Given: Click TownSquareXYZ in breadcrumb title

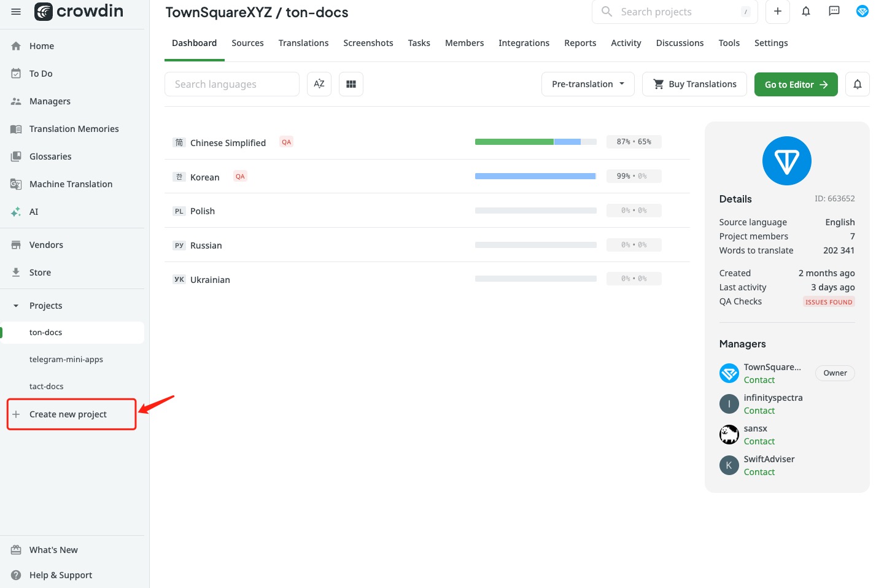Looking at the screenshot, I should 219,12.
